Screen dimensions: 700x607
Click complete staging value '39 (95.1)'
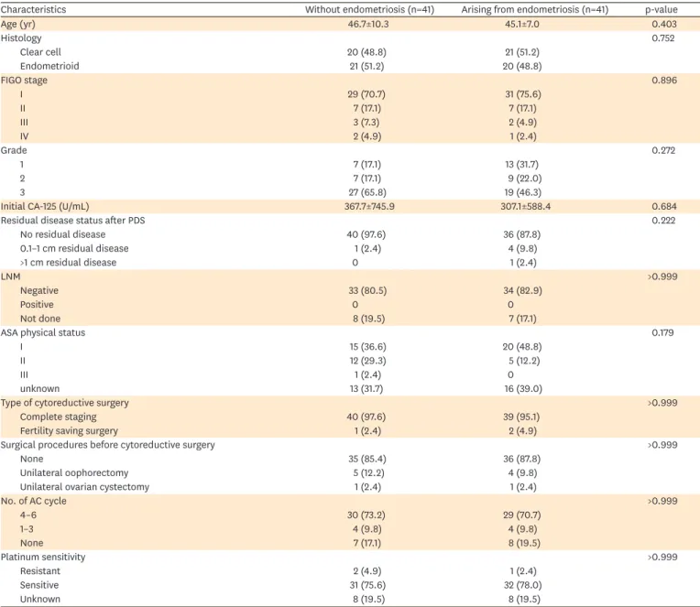click(522, 417)
